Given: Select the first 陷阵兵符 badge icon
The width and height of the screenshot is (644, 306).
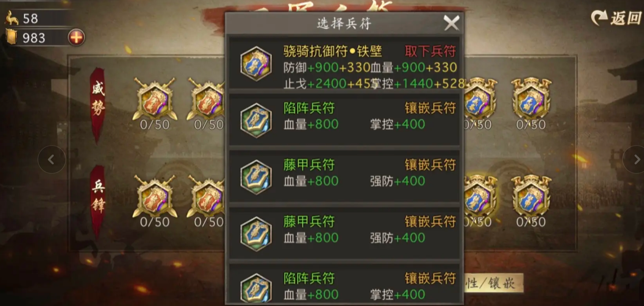Looking at the screenshot, I should click(256, 120).
